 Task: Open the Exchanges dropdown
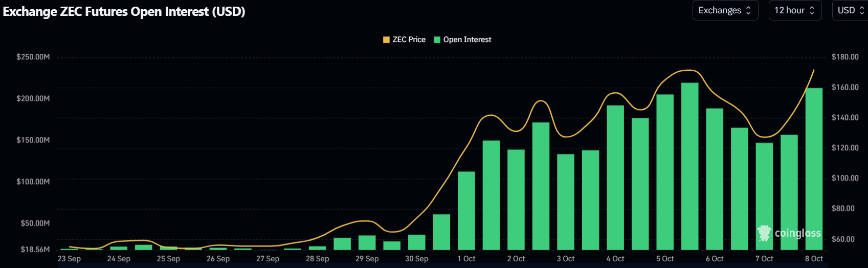point(724,10)
